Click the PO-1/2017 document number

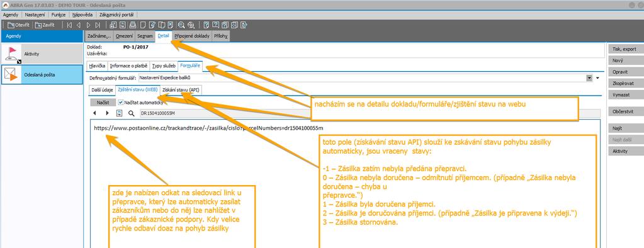pos(135,47)
